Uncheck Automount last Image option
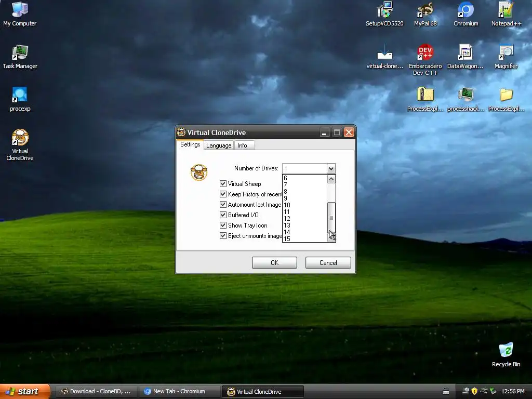The height and width of the screenshot is (399, 532). pyautogui.click(x=223, y=205)
